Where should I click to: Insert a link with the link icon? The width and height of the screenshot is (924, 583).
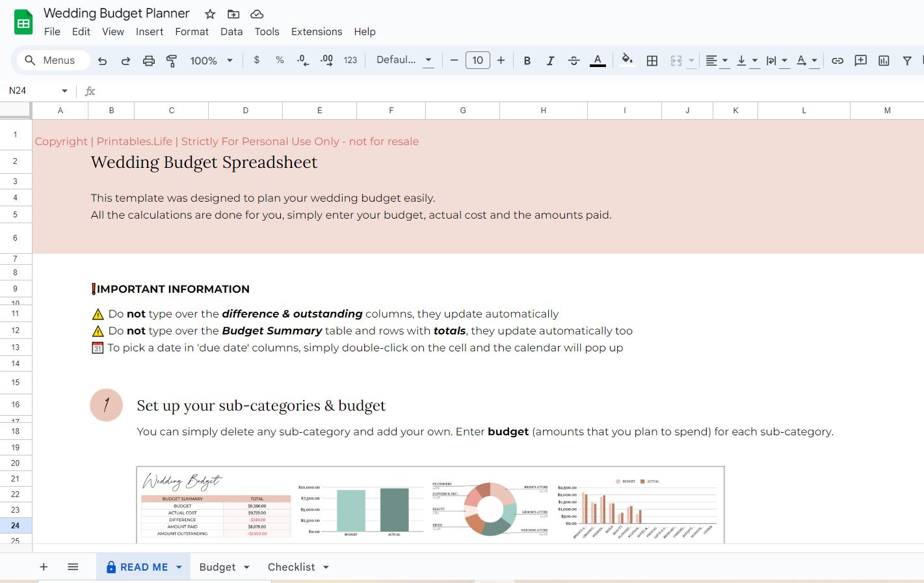838,60
